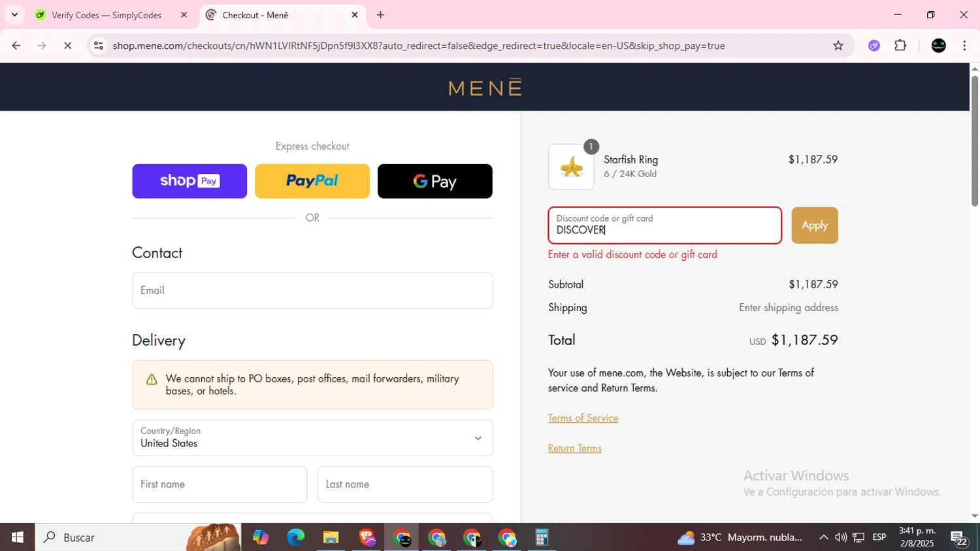Close the Verify Codes — SimplyCodes tab
Image resolution: width=980 pixels, height=551 pixels.
[x=184, y=15]
